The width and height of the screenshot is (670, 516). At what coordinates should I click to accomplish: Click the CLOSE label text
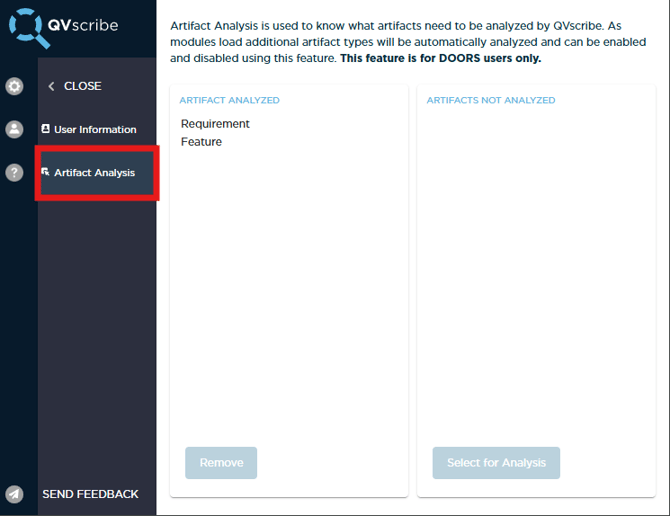[x=82, y=86]
